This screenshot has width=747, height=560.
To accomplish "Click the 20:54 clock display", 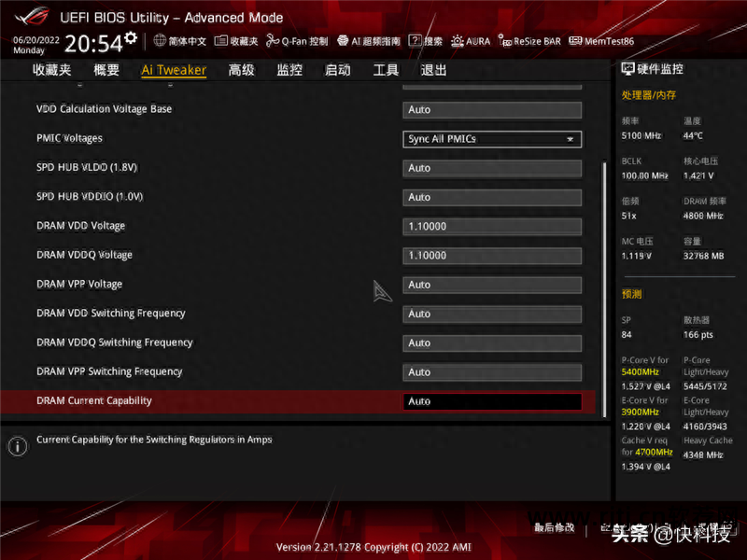I will point(94,44).
